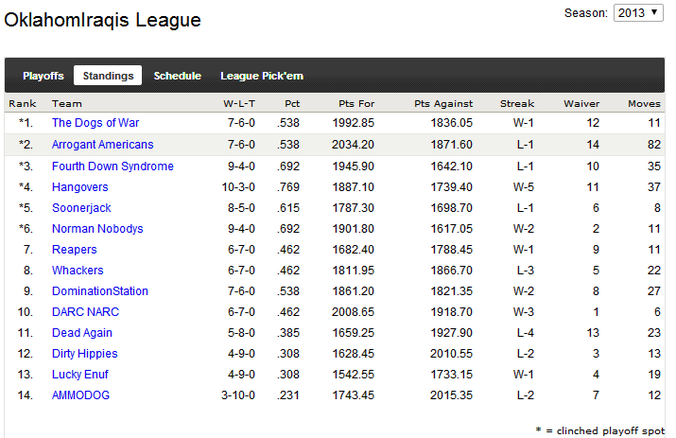
Task: View the Fourth Down Syndrome team
Action: (x=113, y=166)
